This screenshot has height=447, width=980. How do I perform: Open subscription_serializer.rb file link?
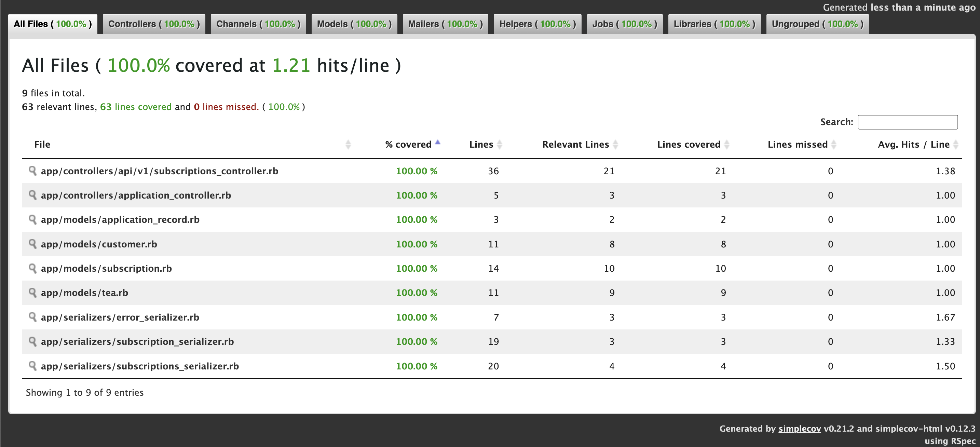[x=137, y=341]
